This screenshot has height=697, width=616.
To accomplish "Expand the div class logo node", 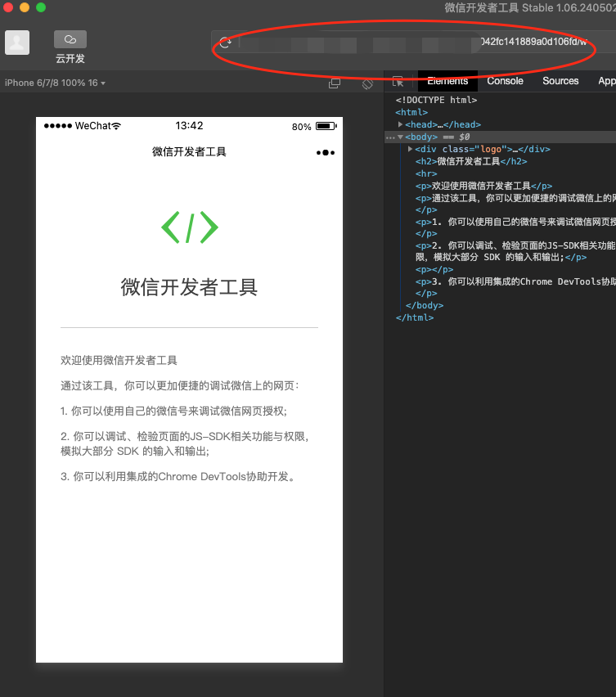I will tap(410, 149).
